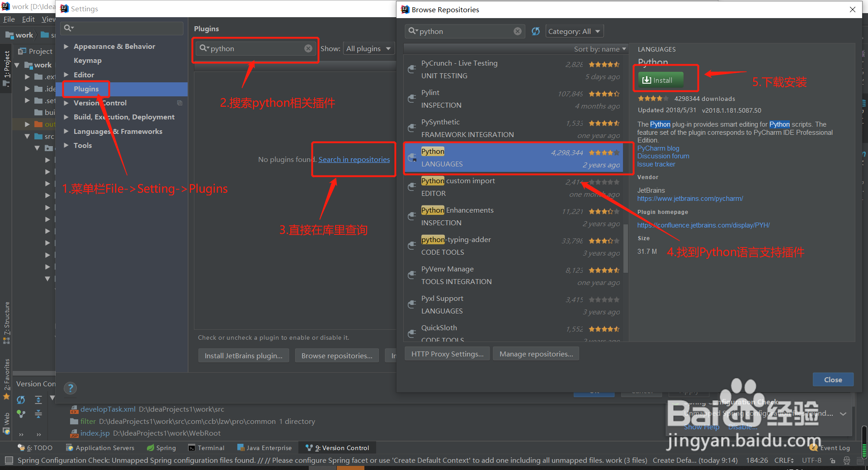Click Install JetBrains plugin button
Viewport: 868px width, 470px height.
tap(243, 356)
